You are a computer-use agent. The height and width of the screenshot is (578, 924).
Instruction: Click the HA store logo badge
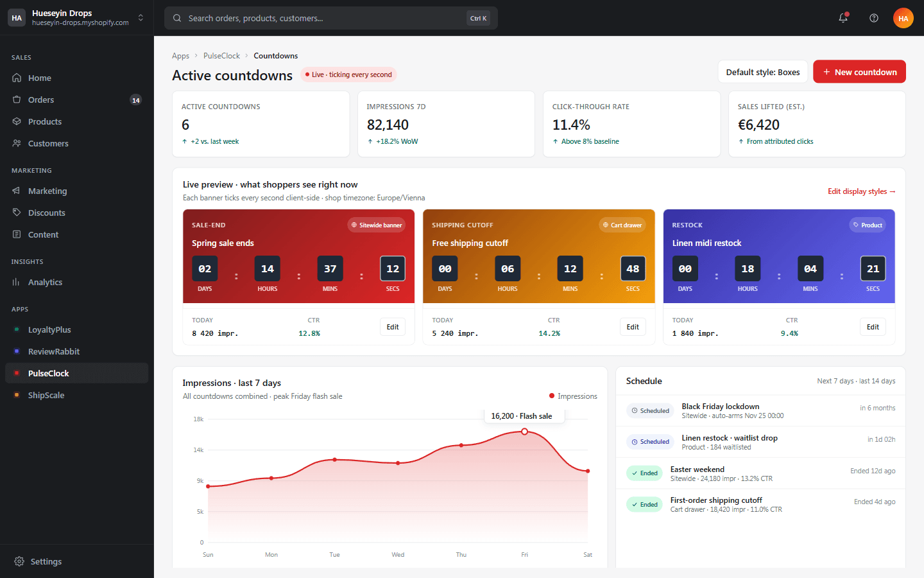click(x=17, y=18)
